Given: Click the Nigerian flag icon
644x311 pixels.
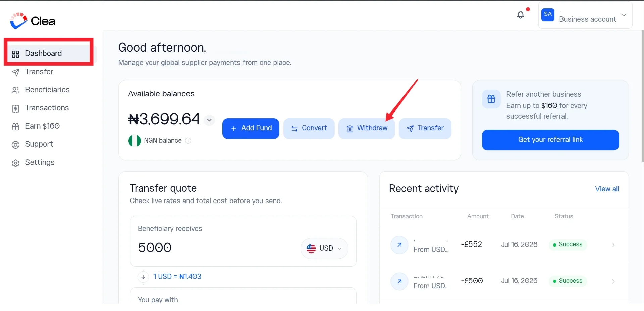Looking at the screenshot, I should pyautogui.click(x=135, y=141).
